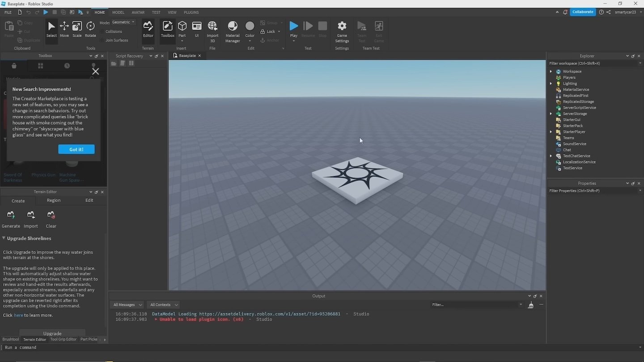Viewport: 644px width, 362px height.
Task: Switch to Terrain Editor Region tab
Action: [54, 201]
